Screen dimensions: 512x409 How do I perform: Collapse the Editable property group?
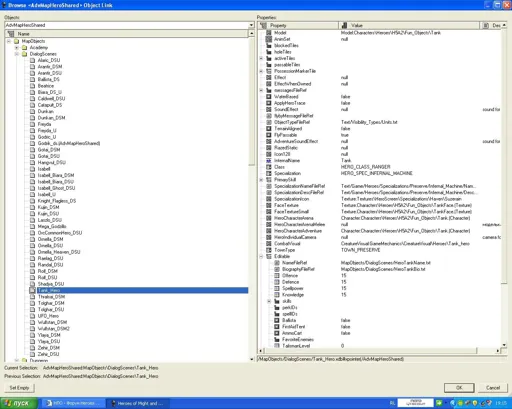coord(261,256)
